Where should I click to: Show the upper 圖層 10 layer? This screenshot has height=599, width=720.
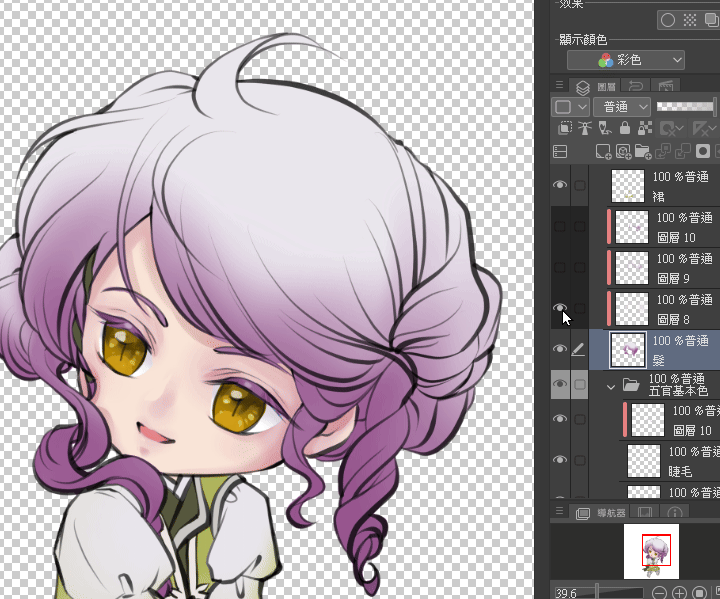coord(560,226)
